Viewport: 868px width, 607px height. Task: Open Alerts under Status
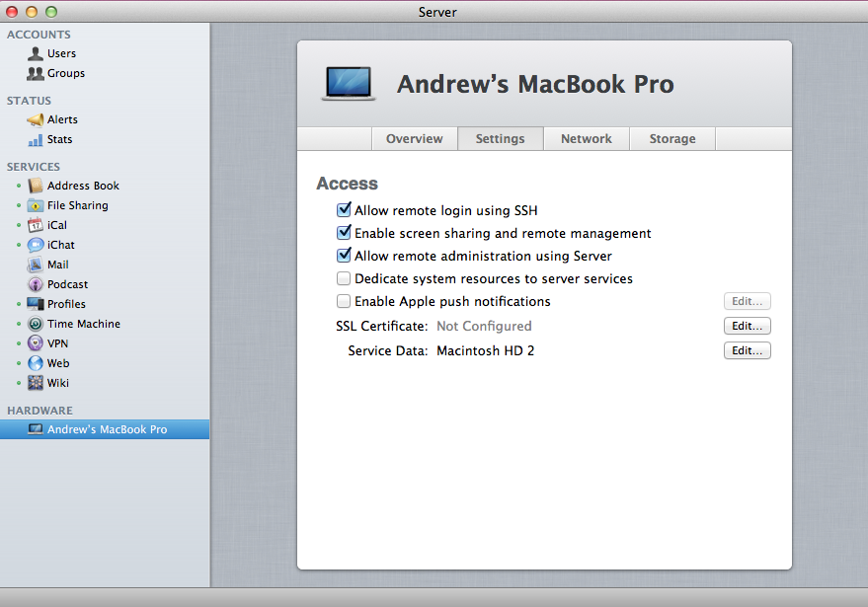(x=62, y=119)
